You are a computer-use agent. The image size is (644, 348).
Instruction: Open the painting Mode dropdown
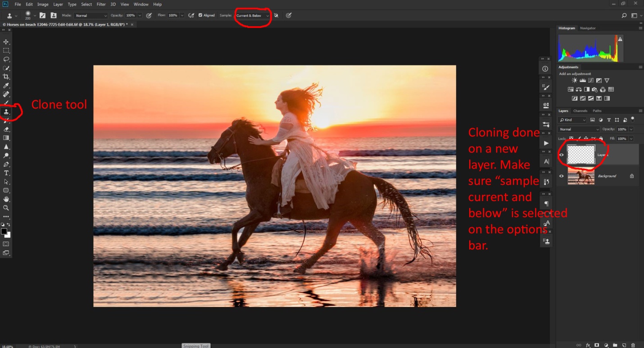tap(91, 15)
